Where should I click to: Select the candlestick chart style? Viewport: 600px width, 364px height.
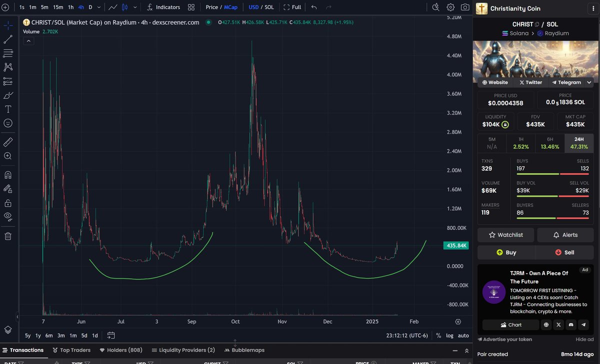124,7
